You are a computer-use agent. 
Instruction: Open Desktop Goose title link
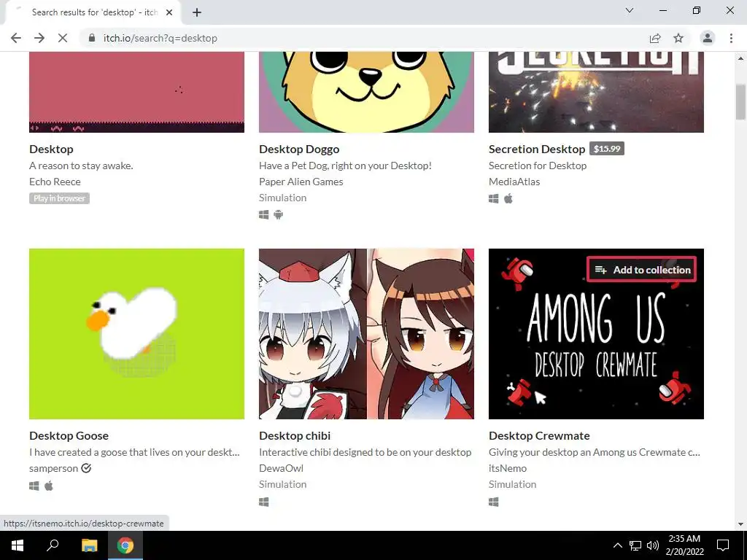(x=69, y=436)
